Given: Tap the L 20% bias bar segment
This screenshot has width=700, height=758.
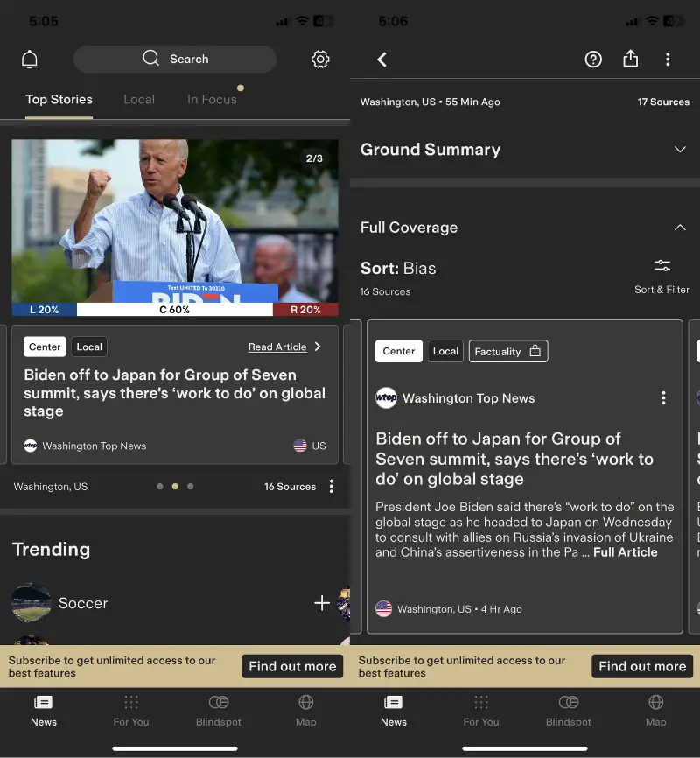Looking at the screenshot, I should pyautogui.click(x=44, y=310).
